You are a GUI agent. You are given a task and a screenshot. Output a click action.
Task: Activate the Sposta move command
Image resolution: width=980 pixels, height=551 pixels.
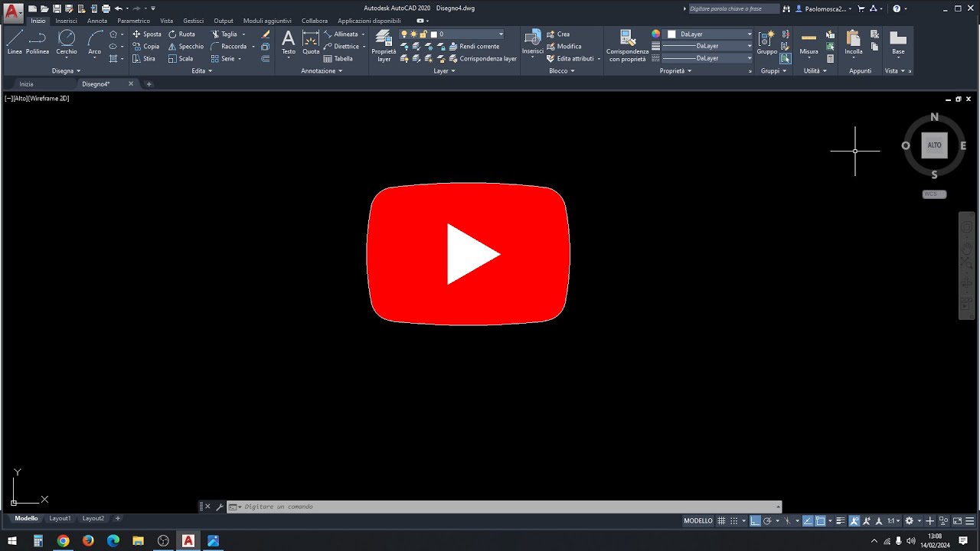146,34
